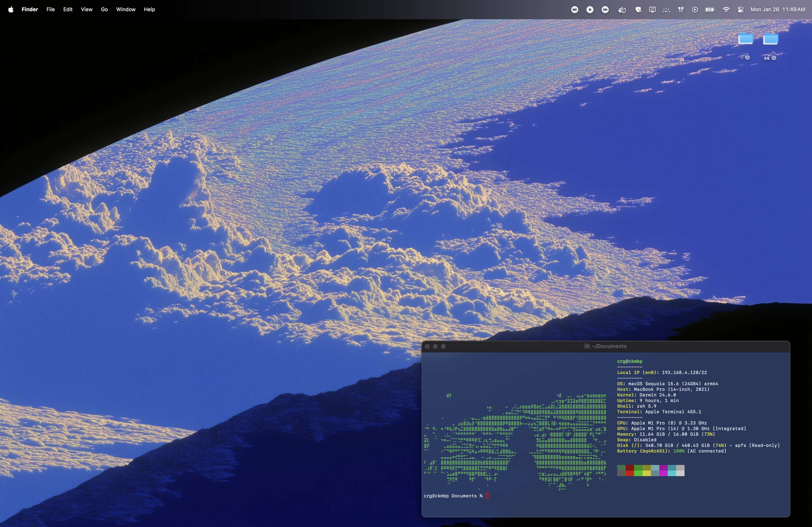Open the AirPods menu bar icon
The height and width of the screenshot is (527, 812).
click(681, 10)
